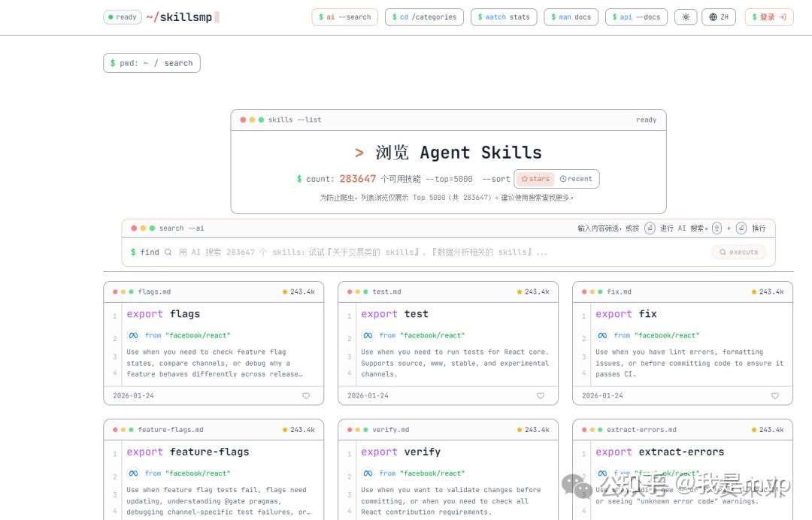Click the test.md file name

click(387, 292)
